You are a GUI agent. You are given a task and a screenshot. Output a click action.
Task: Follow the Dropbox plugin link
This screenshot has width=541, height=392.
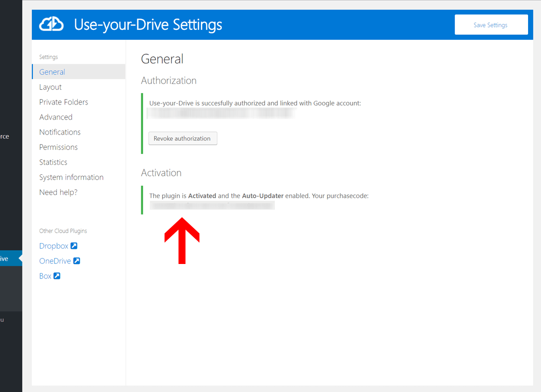[x=54, y=246]
